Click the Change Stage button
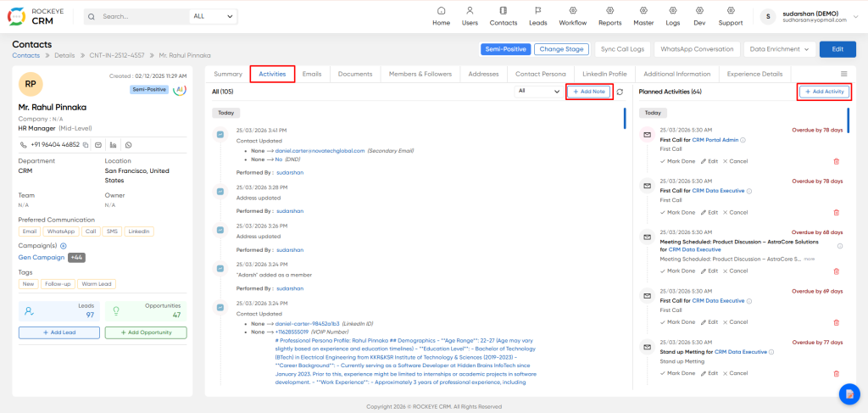This screenshot has width=868, height=413. tap(561, 49)
